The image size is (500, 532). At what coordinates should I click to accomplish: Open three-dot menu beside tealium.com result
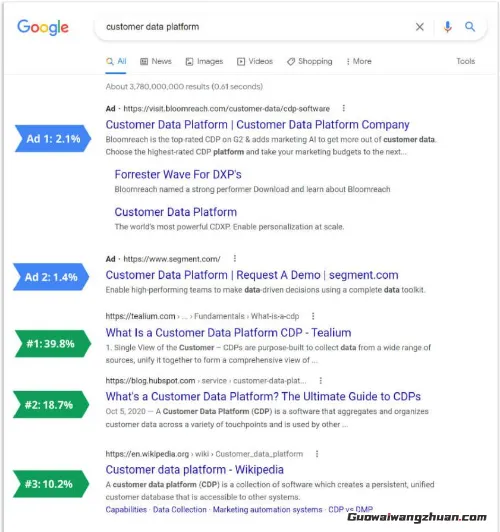tap(313, 316)
